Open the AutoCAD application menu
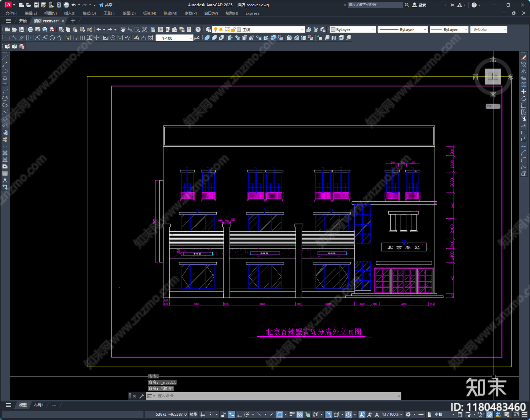The height and width of the screenshot is (420, 530). (x=8, y=5)
